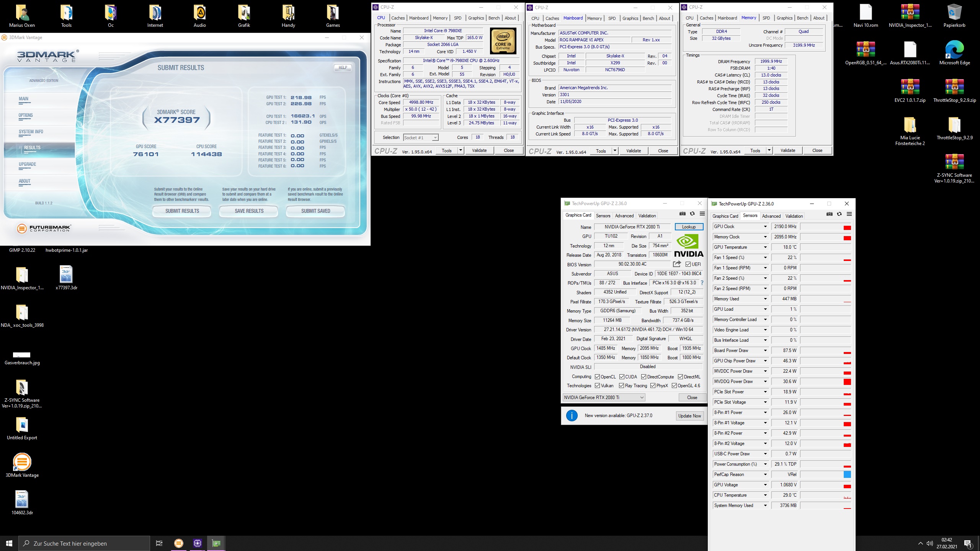Open Tools dropdown arrow in CPU-Z CPU window
Viewport: 980px width, 551px height.
[x=461, y=150]
